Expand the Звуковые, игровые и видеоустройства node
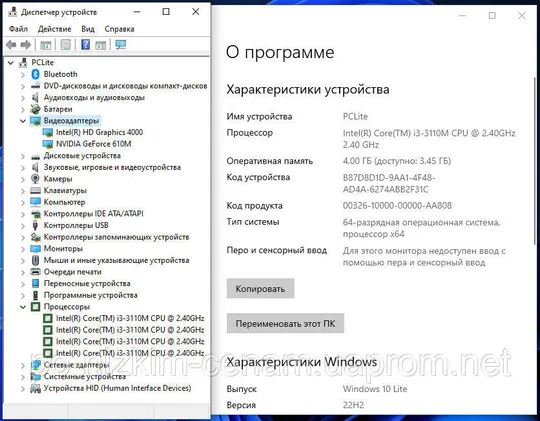 click(23, 168)
